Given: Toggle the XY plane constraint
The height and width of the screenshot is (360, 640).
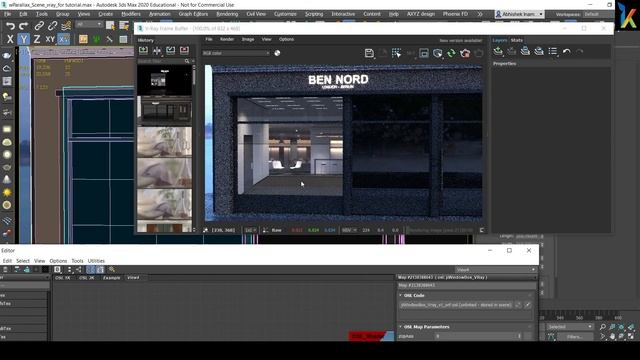Looking at the screenshot, I should coord(50,39).
